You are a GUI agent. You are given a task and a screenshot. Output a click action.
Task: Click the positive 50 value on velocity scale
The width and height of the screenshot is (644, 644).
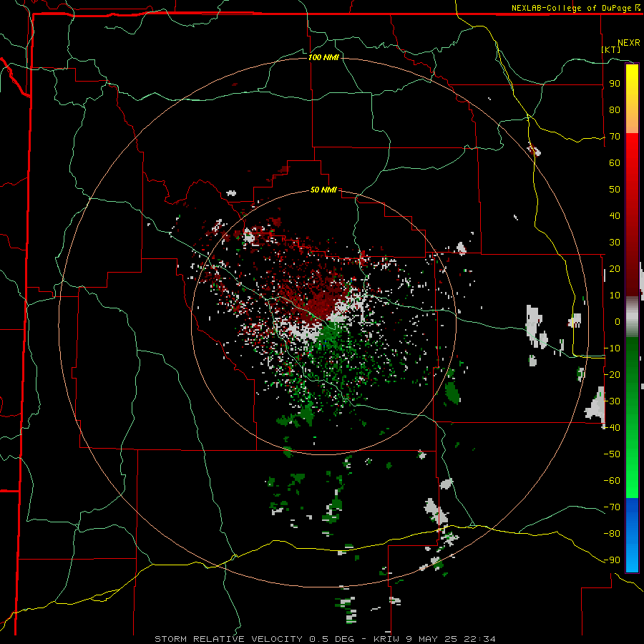click(615, 190)
